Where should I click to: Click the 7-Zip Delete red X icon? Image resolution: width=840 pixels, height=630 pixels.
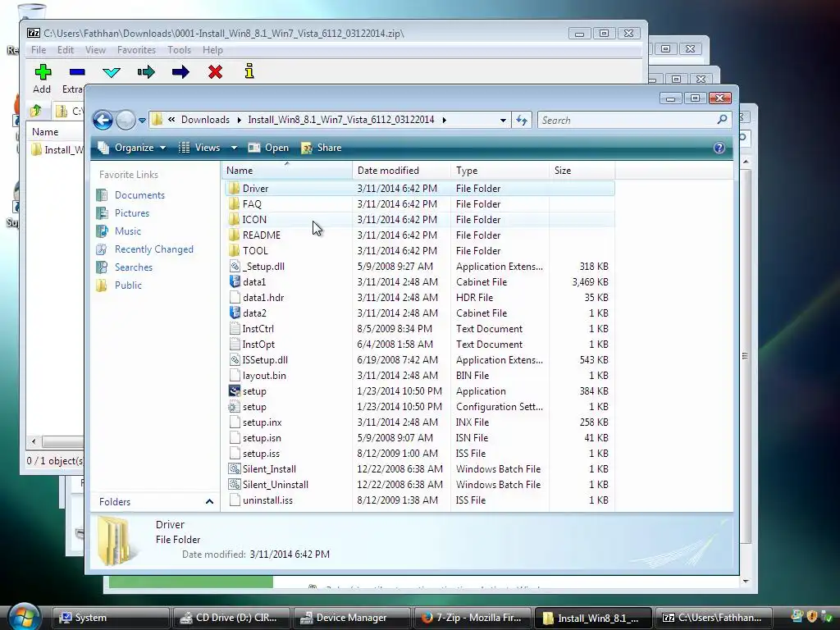pyautogui.click(x=216, y=72)
